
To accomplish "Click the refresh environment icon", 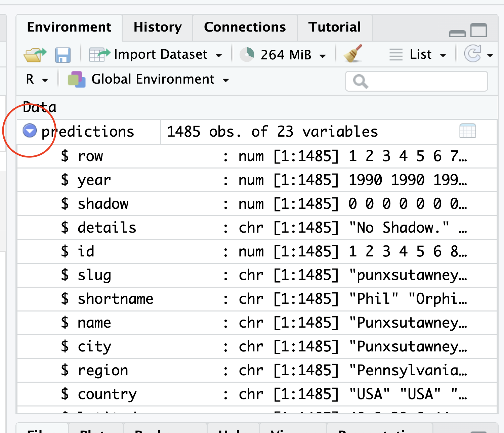I will tap(473, 54).
